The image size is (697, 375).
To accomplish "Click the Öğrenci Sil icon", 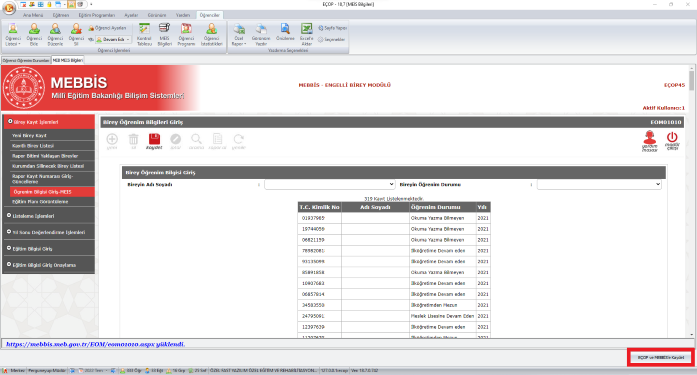I will click(76, 34).
